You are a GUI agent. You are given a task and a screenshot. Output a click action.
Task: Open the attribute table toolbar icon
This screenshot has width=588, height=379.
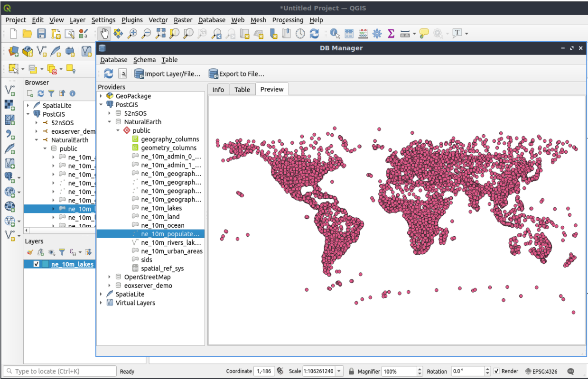point(349,33)
